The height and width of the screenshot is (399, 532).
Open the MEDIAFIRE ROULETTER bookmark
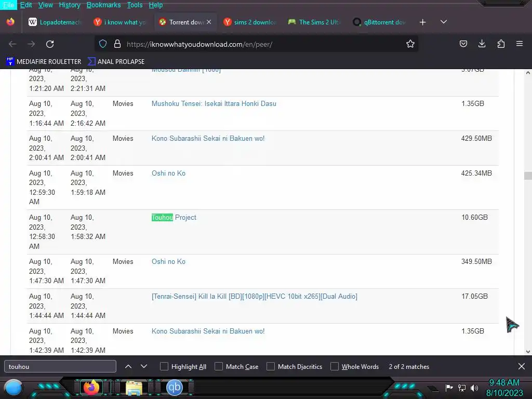click(44, 61)
